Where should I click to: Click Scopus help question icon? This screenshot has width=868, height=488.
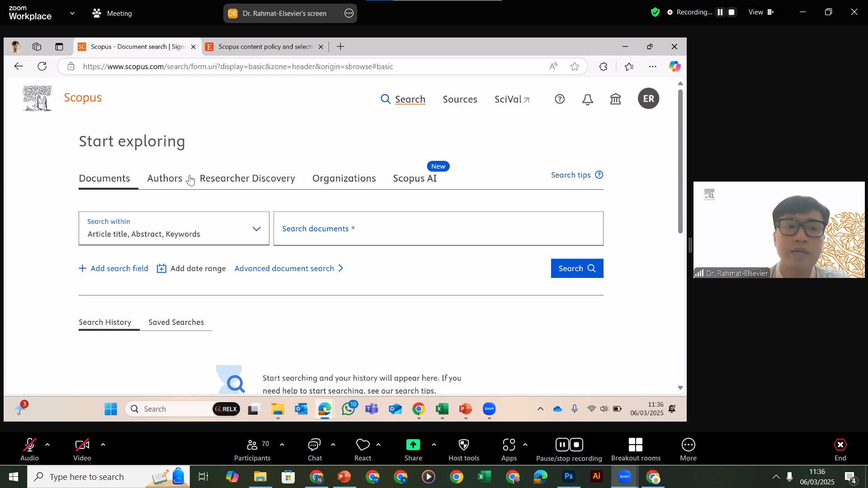(x=560, y=99)
